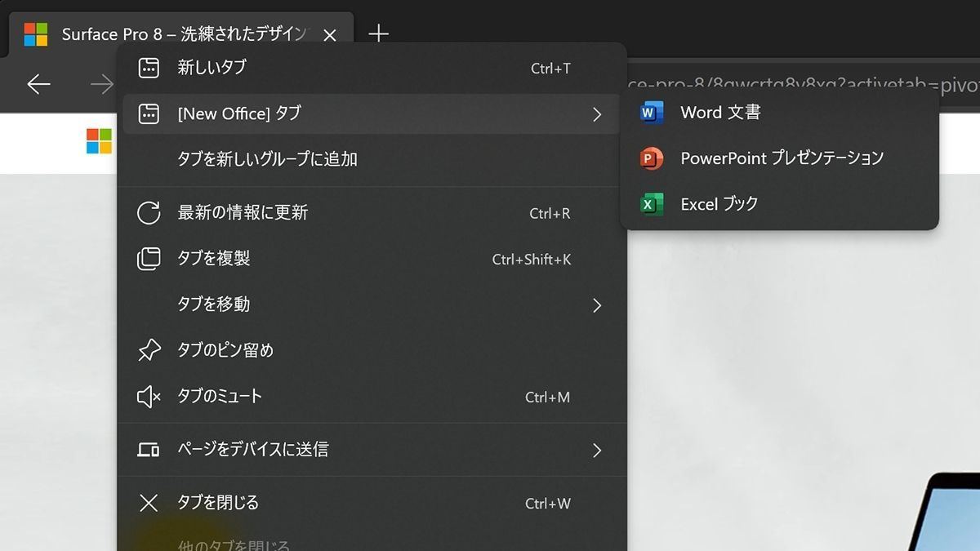Viewport: 980px width, 551px height.
Task: Click the X icon beside タブを閉じる
Action: tap(149, 503)
